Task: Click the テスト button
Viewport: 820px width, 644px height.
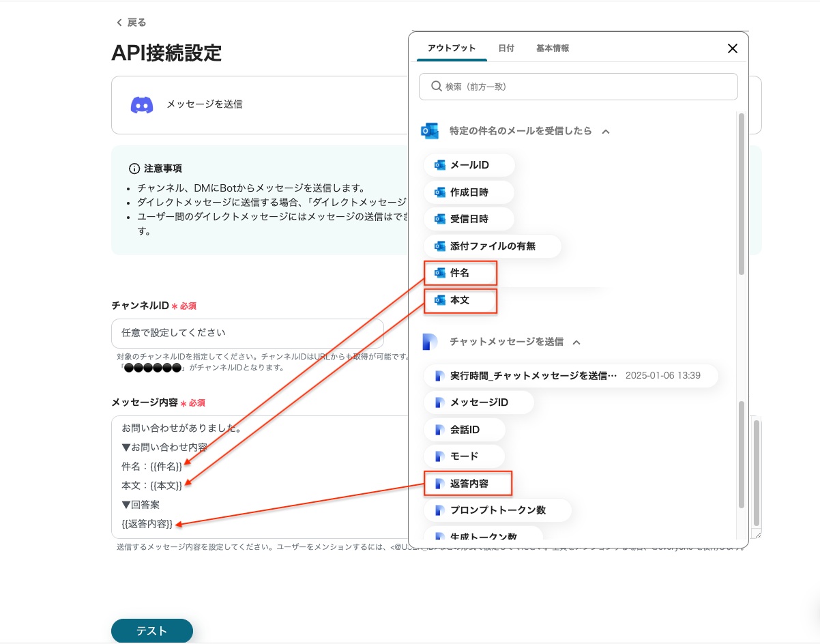Action: 152,631
